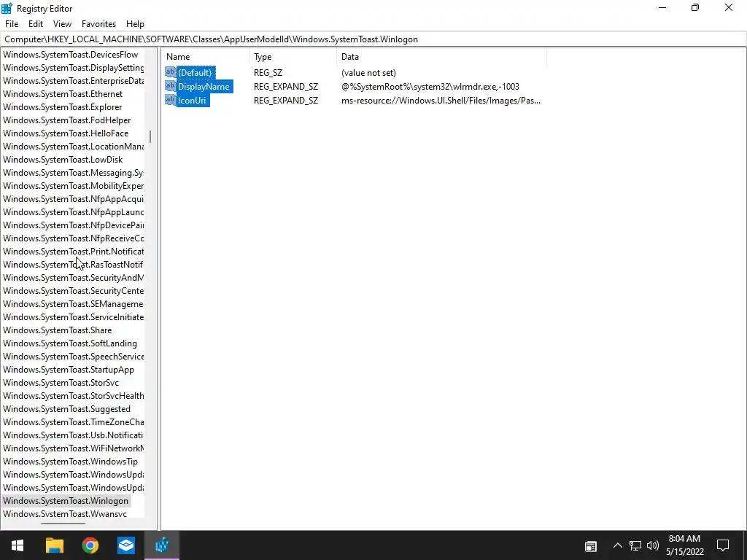Select the Windows.SystemToast.NfpAppLaunch key

pos(73,212)
